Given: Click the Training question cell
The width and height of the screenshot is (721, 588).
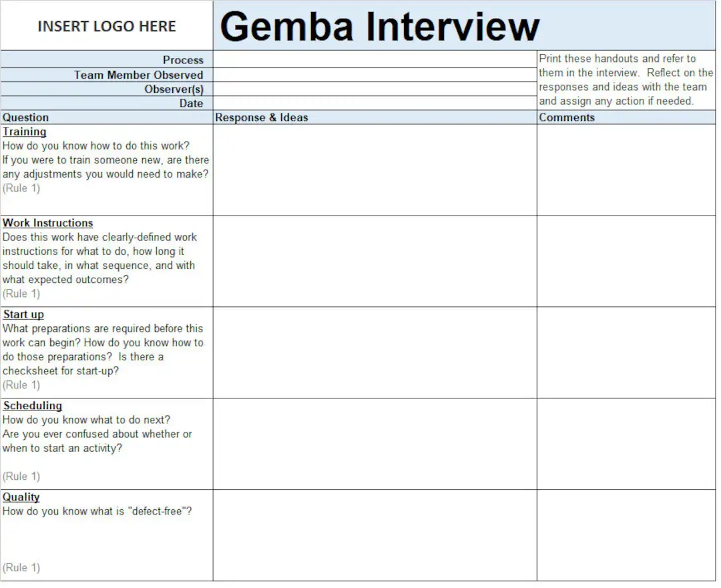Looking at the screenshot, I should [107, 170].
